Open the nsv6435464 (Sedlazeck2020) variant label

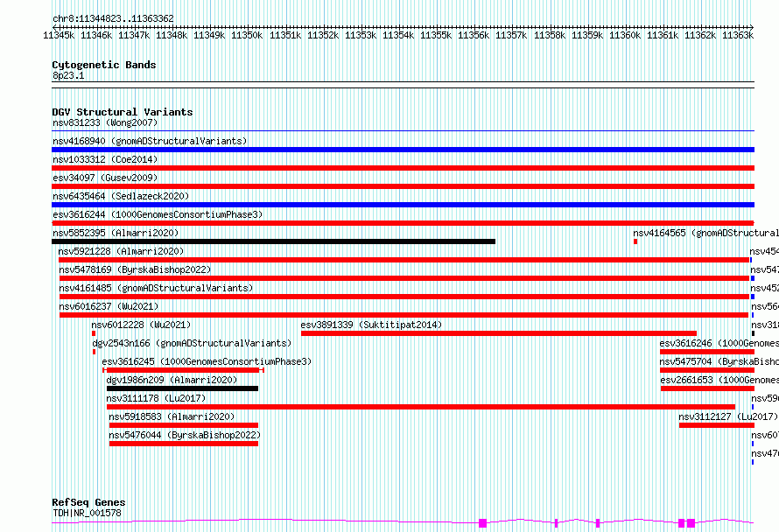(121, 196)
